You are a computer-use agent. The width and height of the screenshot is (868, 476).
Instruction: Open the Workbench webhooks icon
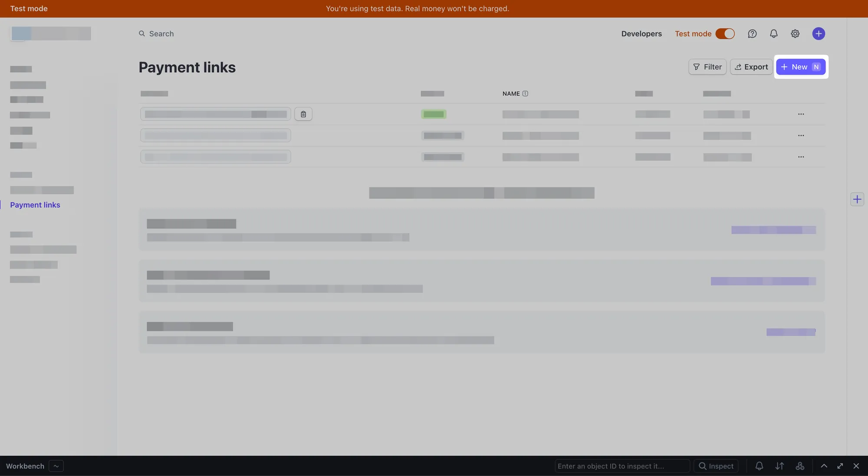coord(800,466)
